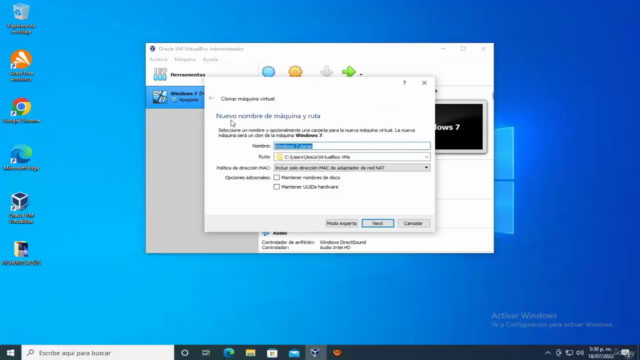Open the Política de dirección MAC dropdown
Image resolution: width=640 pixels, height=360 pixels.
(352, 168)
